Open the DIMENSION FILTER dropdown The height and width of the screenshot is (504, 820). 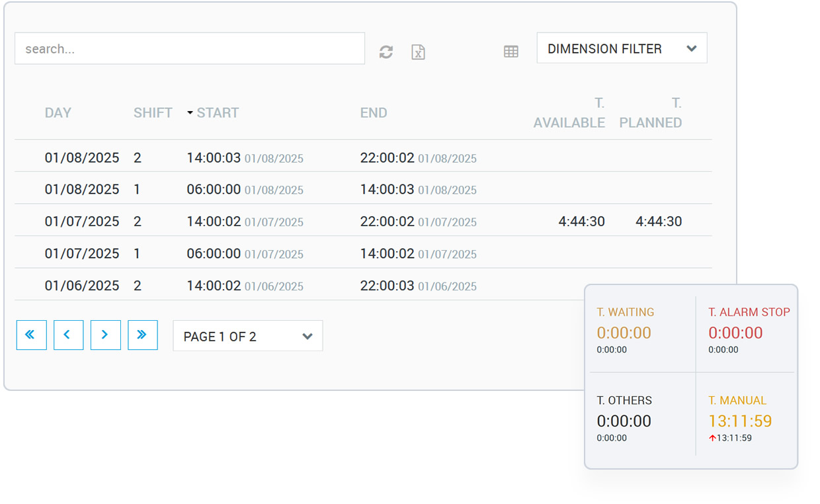622,48
